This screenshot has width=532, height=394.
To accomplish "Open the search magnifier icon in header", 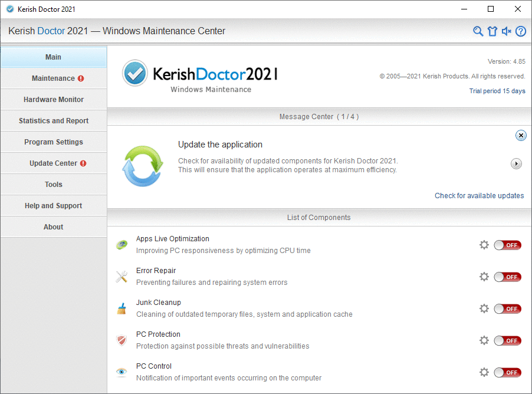I will tap(478, 31).
